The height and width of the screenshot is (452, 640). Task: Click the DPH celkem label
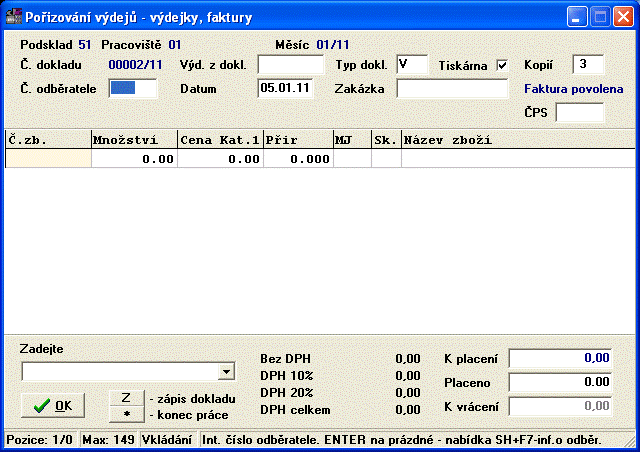tap(295, 410)
